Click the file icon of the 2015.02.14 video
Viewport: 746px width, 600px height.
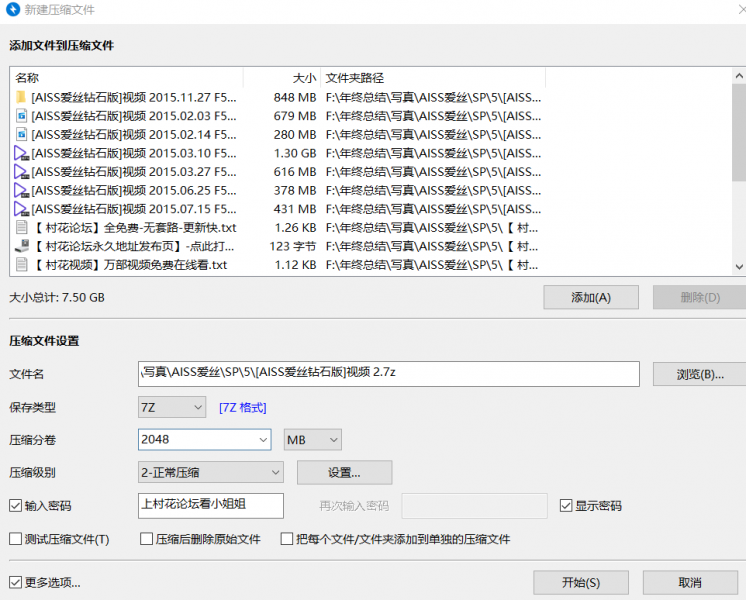coord(21,135)
